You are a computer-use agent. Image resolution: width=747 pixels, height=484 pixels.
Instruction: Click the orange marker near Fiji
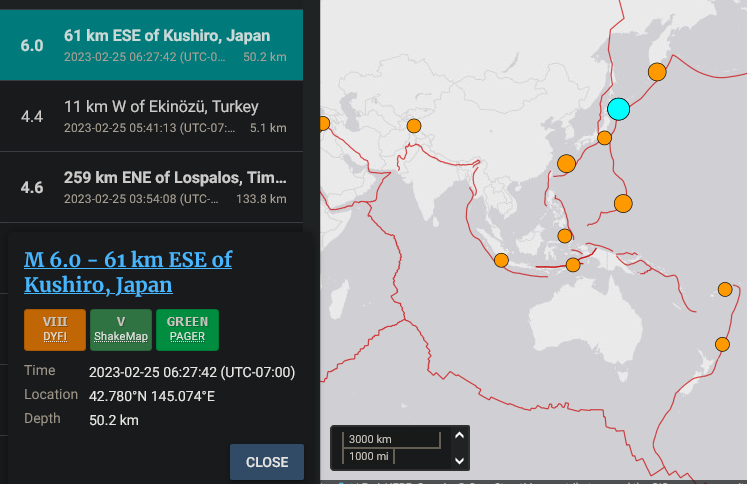click(725, 289)
